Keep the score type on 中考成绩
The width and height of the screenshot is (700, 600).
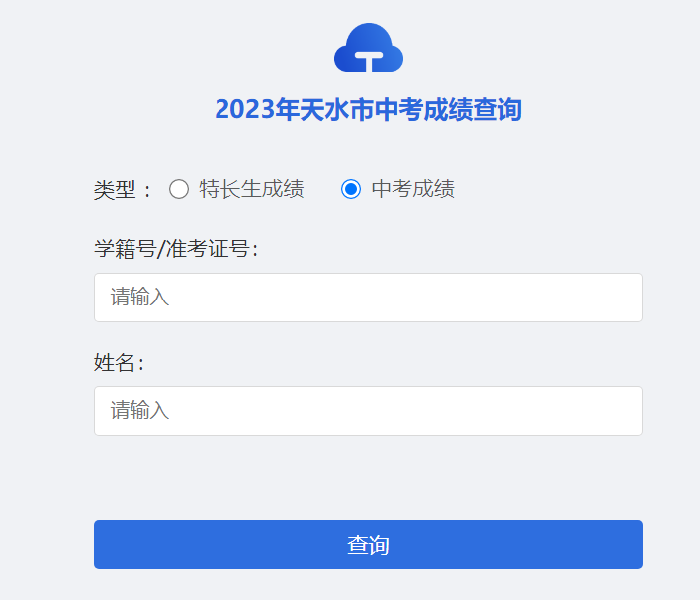coord(351,189)
